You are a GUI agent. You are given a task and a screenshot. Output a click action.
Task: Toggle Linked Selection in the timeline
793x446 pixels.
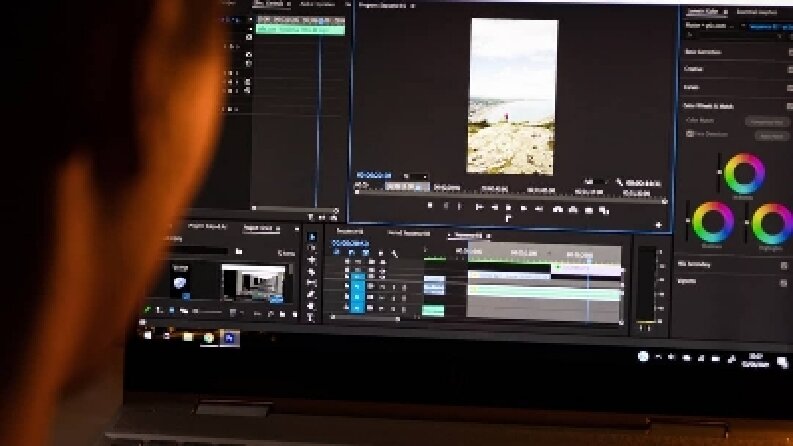(365, 253)
